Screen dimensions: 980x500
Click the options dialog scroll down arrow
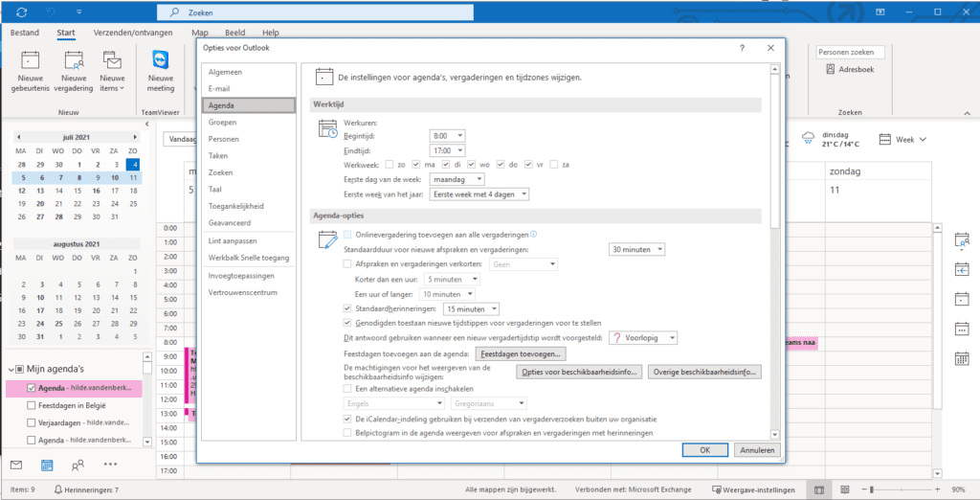tap(775, 434)
